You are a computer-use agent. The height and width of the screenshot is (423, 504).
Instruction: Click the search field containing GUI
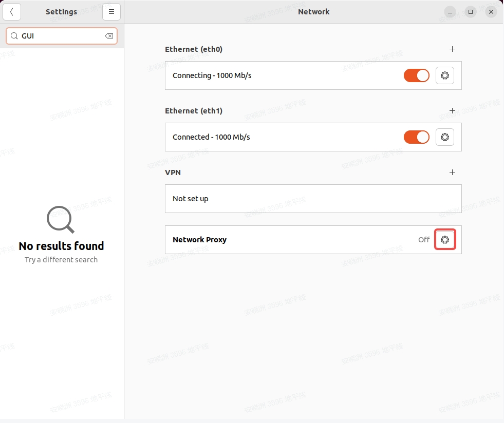pyautogui.click(x=61, y=36)
